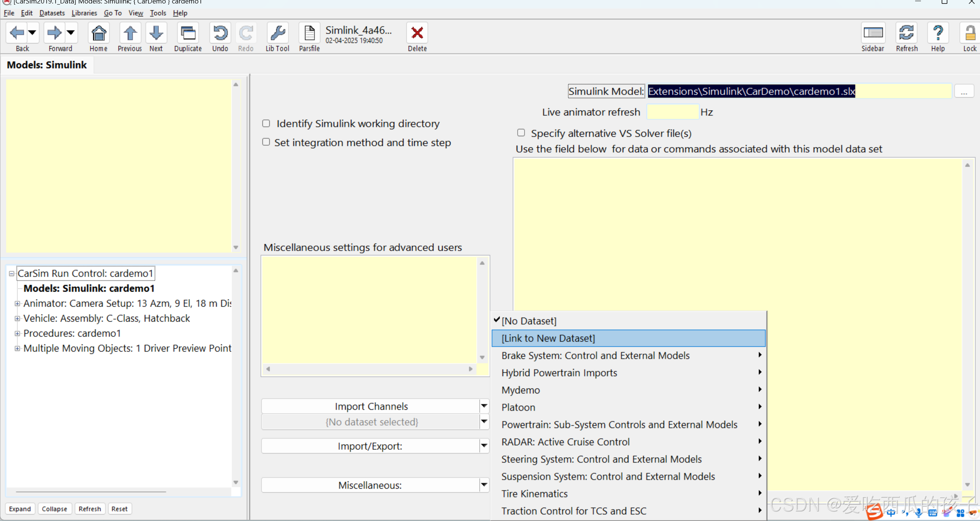Click the Undo arrow icon
This screenshot has height=521, width=980.
[x=220, y=33]
